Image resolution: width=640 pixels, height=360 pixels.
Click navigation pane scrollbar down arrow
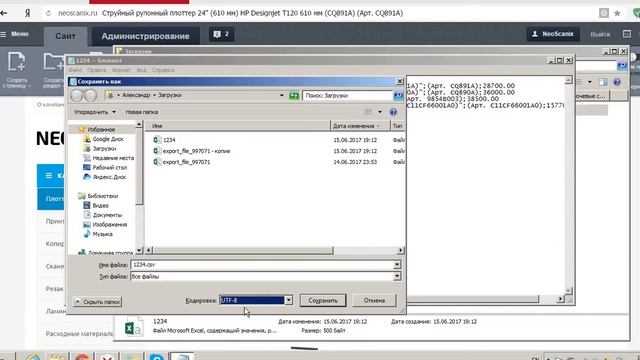(x=139, y=250)
